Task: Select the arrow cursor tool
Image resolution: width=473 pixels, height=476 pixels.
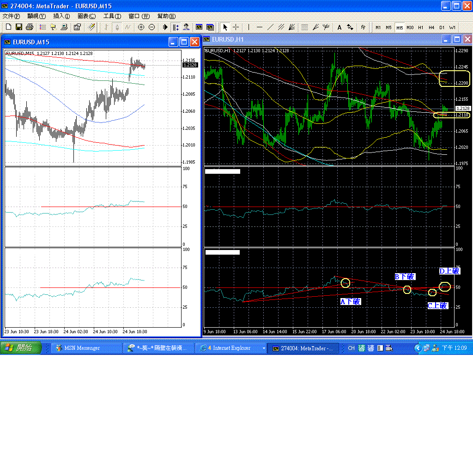Action: pos(225,27)
